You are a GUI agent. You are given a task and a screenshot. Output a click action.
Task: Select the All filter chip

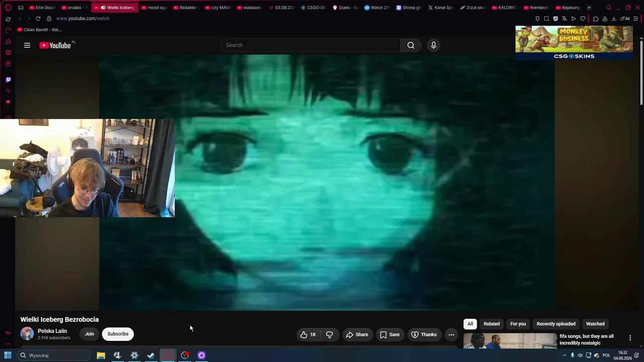click(470, 324)
